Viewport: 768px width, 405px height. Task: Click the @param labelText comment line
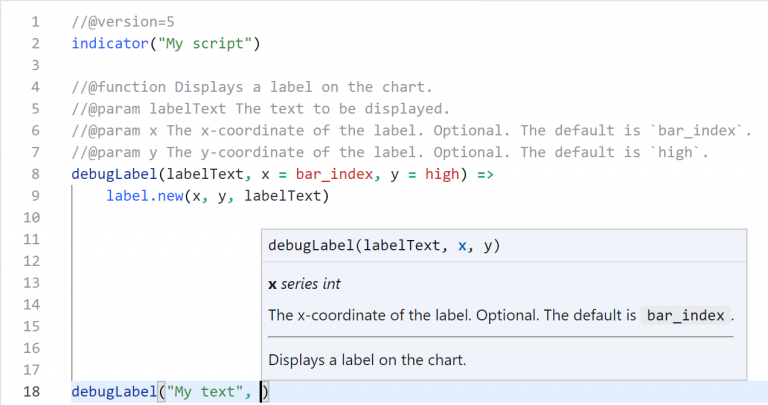click(x=261, y=108)
